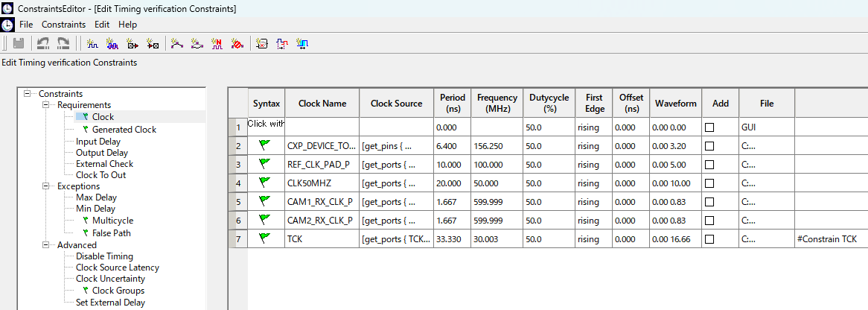Click the Undo toolbar icon

44,44
